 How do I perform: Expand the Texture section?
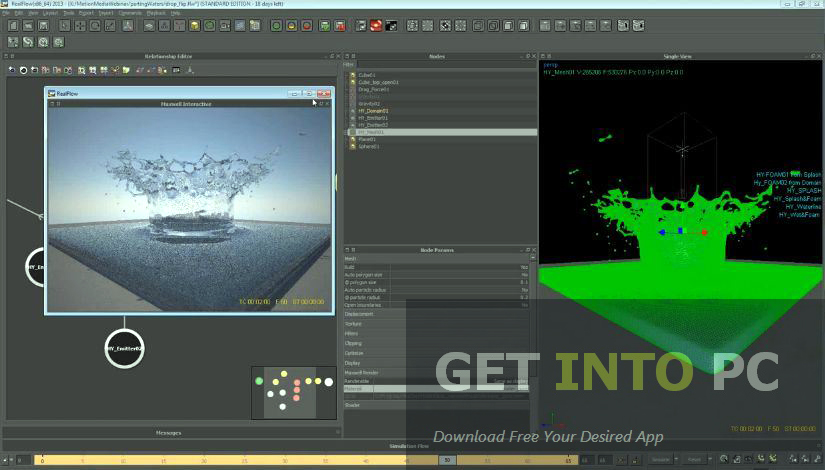(x=436, y=324)
